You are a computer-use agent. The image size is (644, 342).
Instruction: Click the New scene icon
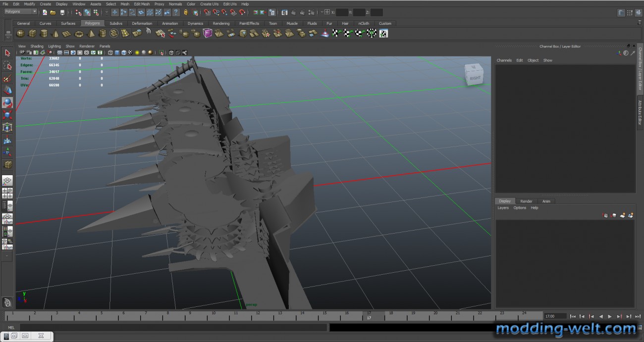tap(45, 12)
